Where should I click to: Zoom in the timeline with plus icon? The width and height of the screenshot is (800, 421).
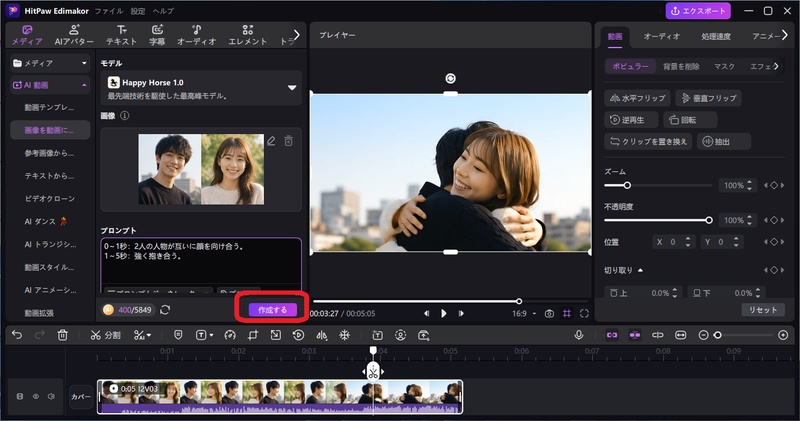point(783,335)
